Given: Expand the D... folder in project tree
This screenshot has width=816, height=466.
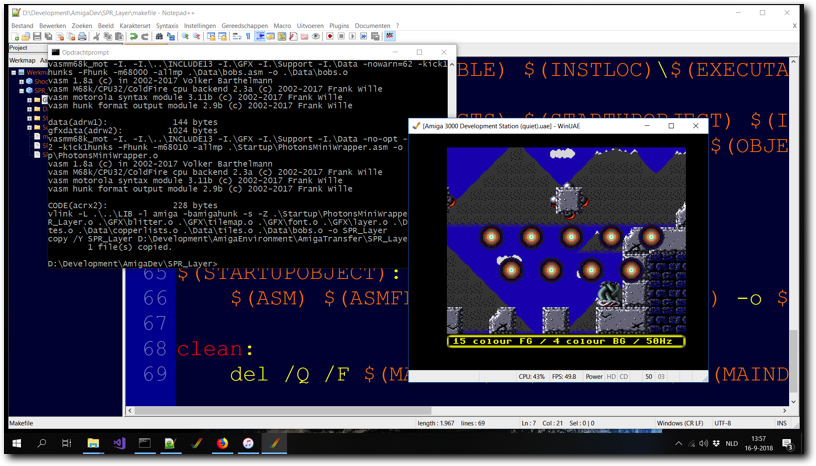Looking at the screenshot, I should (30, 109).
